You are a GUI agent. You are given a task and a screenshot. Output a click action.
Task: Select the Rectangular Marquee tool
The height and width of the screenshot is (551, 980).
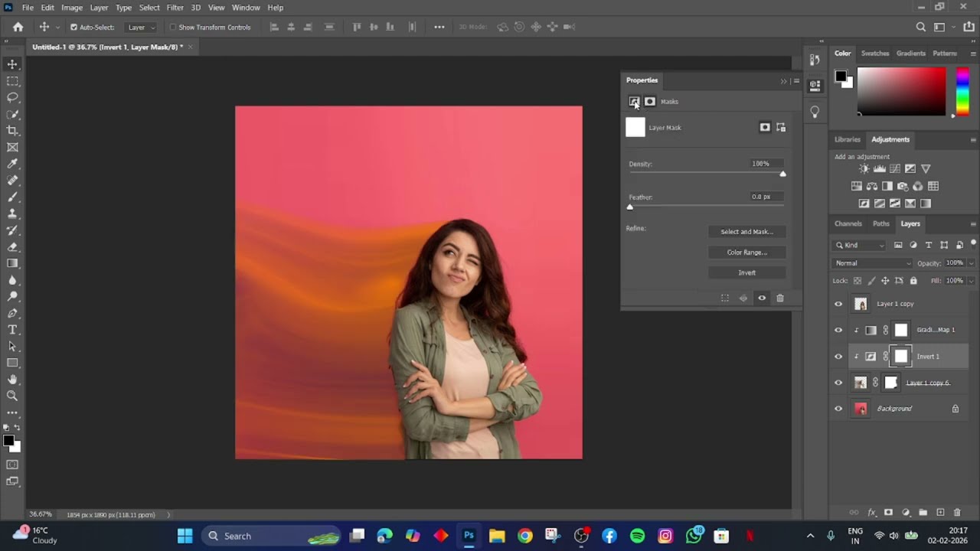pos(12,81)
